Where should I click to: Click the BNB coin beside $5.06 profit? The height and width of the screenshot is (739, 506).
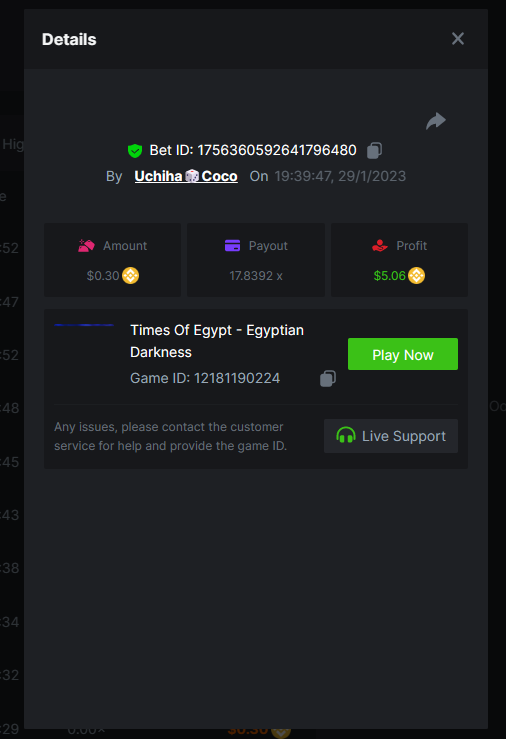tap(416, 275)
